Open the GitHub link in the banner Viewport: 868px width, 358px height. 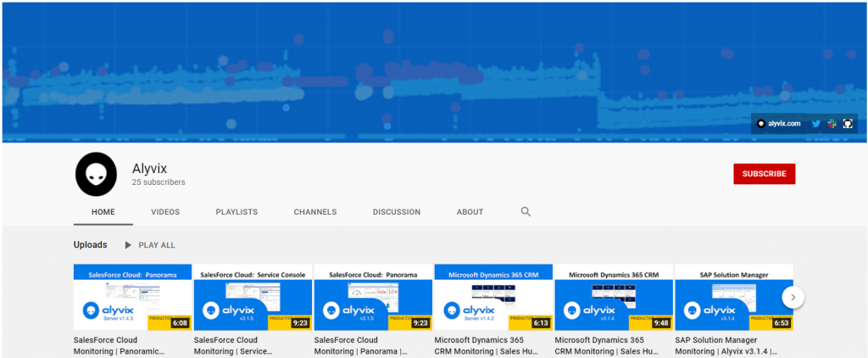pos(848,124)
